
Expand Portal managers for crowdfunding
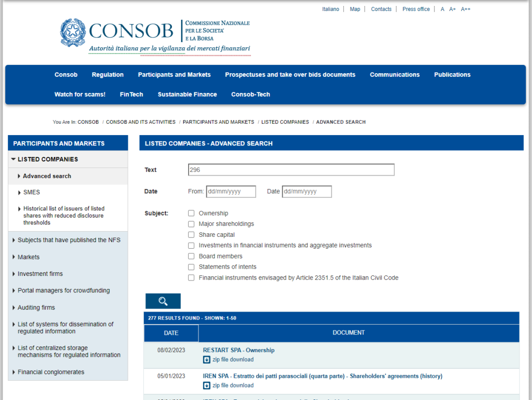coord(14,290)
